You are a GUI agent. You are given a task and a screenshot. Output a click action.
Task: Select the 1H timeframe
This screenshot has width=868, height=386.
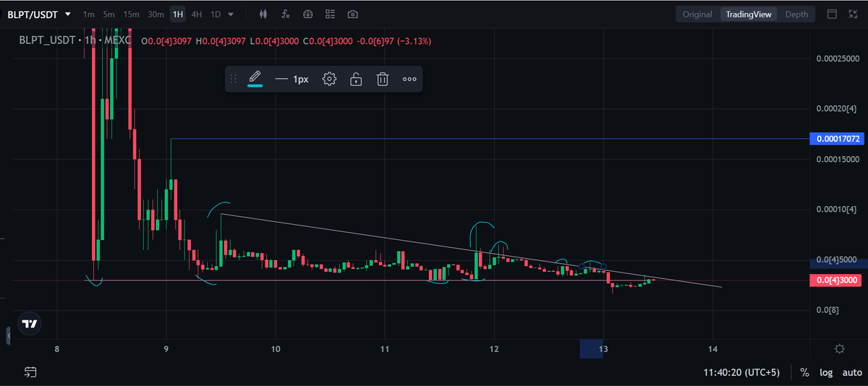[x=177, y=14]
